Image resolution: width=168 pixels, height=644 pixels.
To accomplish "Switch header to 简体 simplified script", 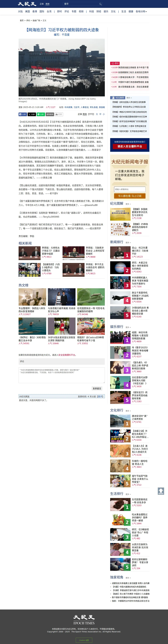I will pos(47,4).
